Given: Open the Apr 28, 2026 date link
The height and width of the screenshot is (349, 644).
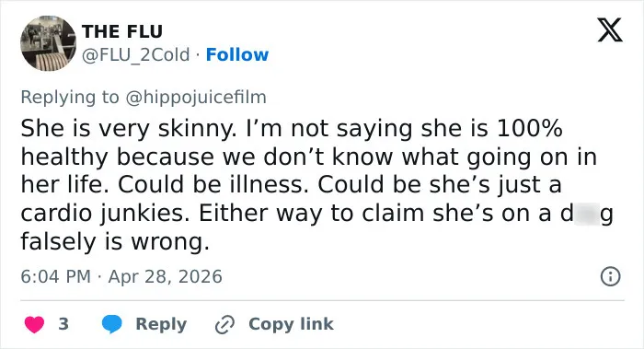Looking at the screenshot, I should click(x=165, y=276).
